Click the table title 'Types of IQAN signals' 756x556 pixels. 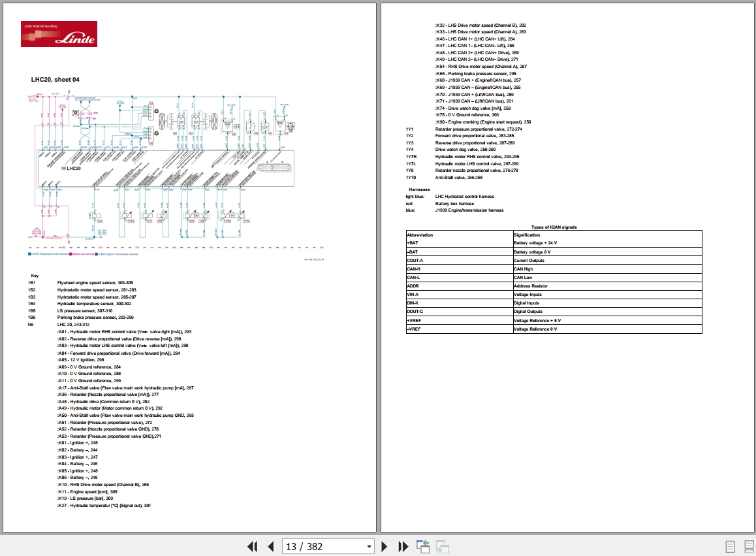[554, 227]
